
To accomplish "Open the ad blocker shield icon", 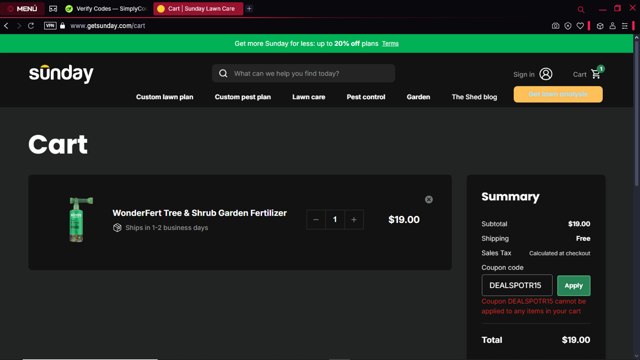I will (x=568, y=26).
